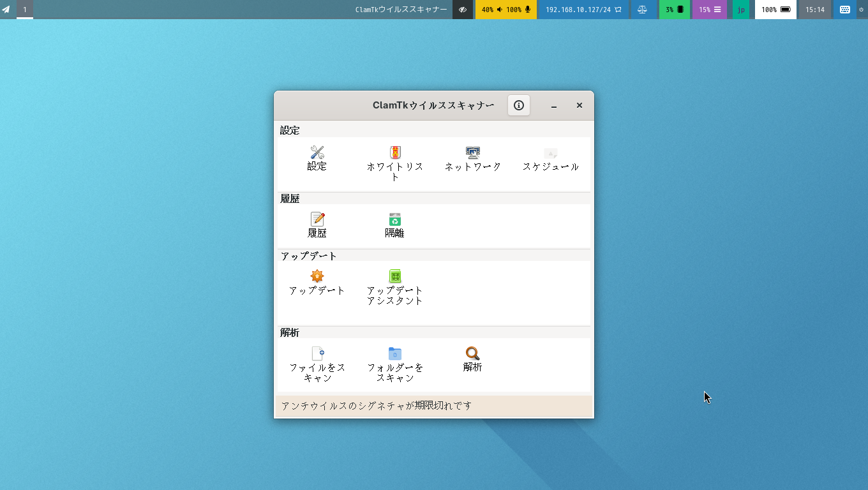Click the 履歴 section heading
This screenshot has height=490, width=868.
point(290,198)
